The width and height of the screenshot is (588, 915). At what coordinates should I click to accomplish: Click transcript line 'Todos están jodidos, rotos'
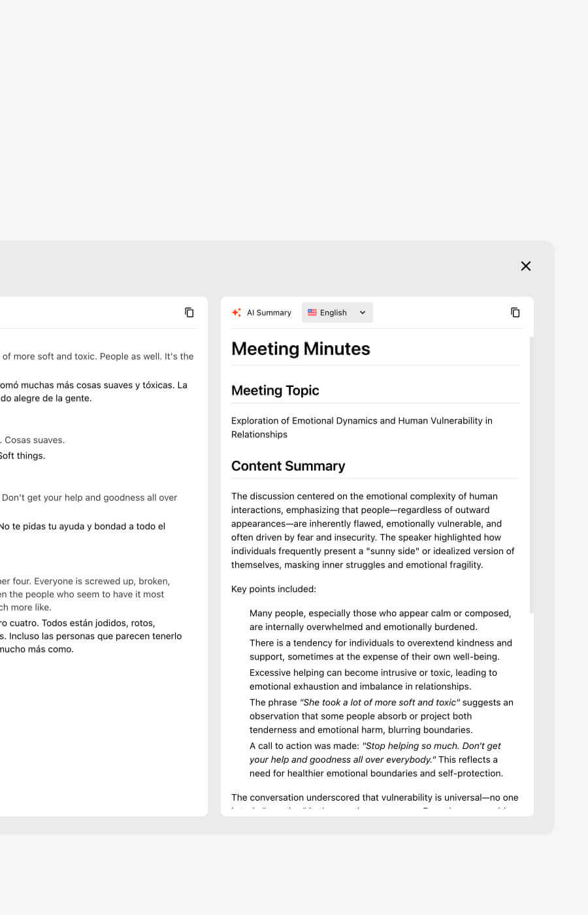click(91, 636)
